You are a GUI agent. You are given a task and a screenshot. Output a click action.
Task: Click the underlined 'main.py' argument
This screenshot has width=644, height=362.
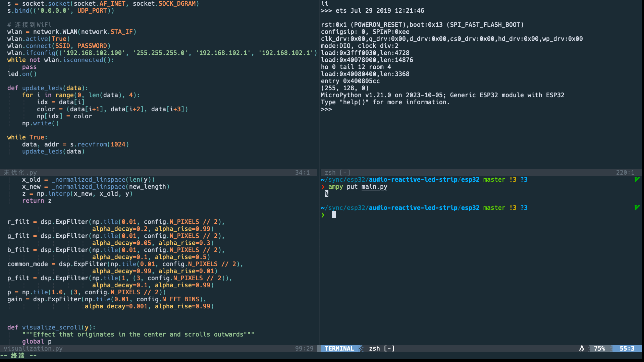click(x=374, y=187)
